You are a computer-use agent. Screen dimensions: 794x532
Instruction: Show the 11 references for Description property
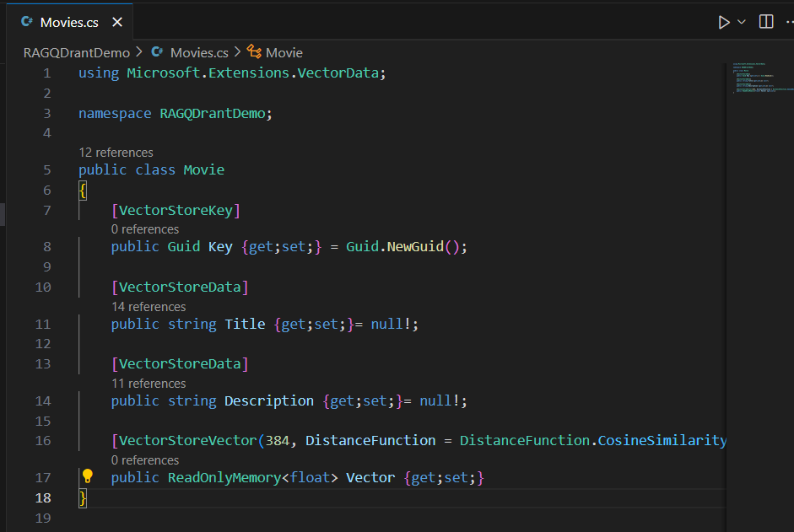(x=149, y=384)
